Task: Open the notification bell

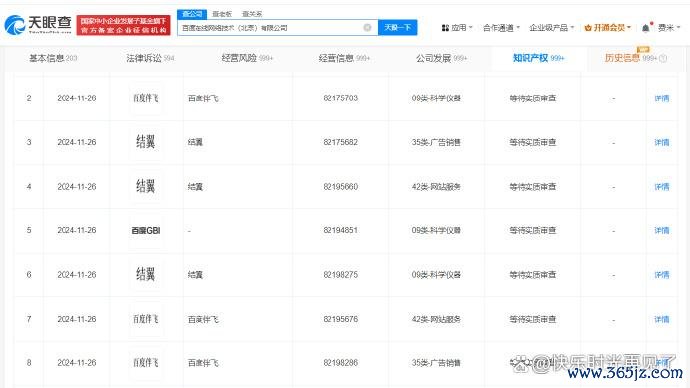Action: (x=646, y=28)
